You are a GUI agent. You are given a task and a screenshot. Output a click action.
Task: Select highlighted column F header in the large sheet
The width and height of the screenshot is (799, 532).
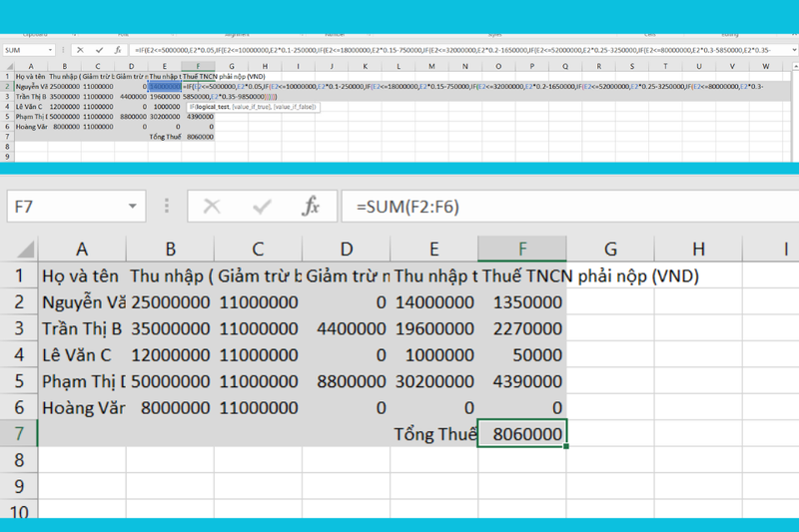click(522, 249)
